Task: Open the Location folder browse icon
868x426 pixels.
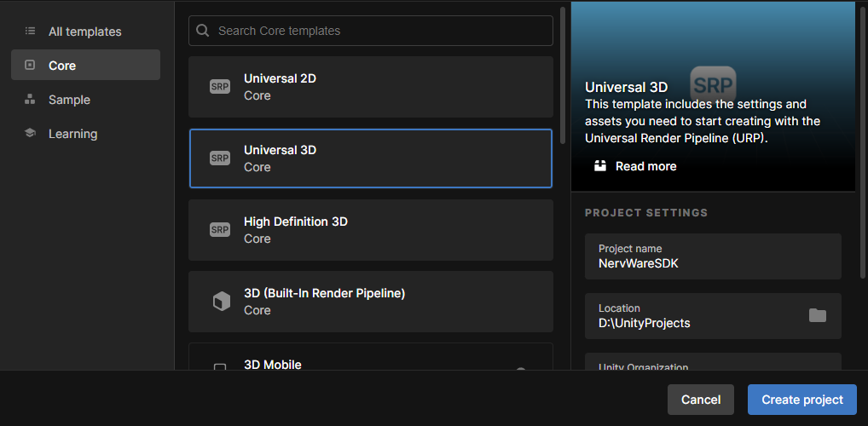Action: (817, 316)
